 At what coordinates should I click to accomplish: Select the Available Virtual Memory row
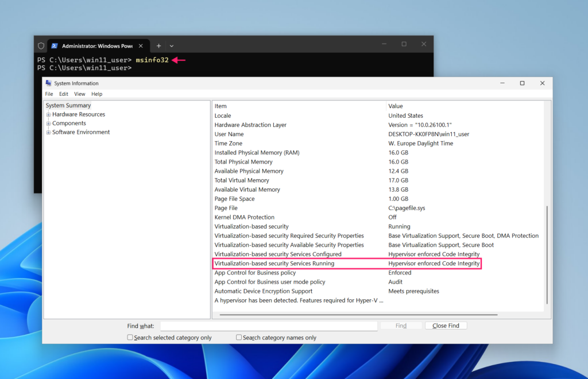(x=378, y=189)
